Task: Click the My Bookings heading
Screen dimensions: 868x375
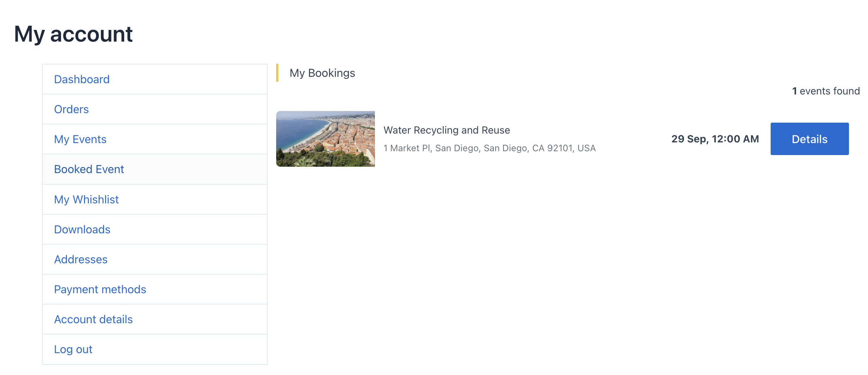Action: (x=322, y=73)
